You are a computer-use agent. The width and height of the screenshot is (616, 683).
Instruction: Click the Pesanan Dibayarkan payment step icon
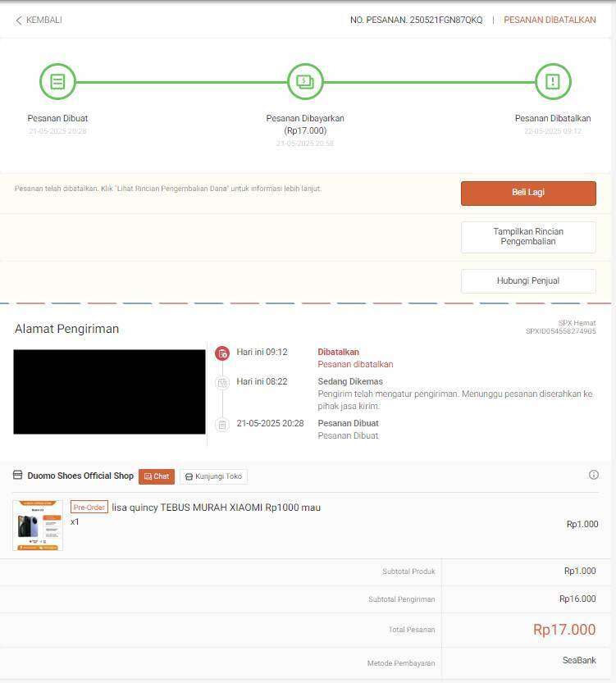click(305, 81)
